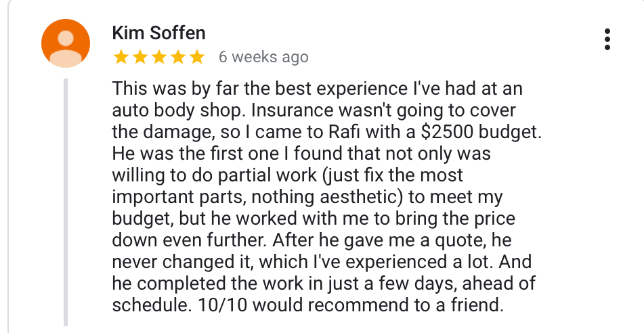Click "recommend to a friend" at the end
The height and width of the screenshot is (333, 644).
[x=416, y=305]
